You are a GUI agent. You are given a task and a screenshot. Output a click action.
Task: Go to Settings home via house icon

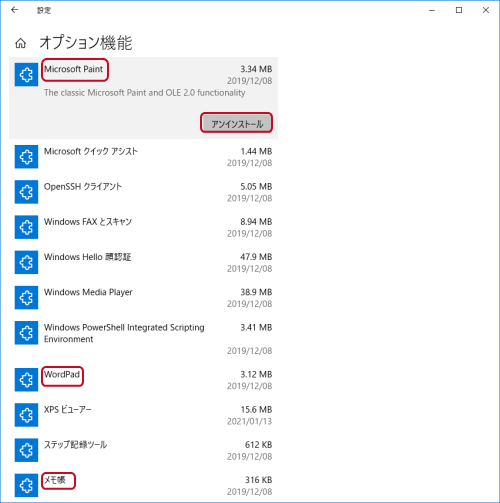(21, 43)
